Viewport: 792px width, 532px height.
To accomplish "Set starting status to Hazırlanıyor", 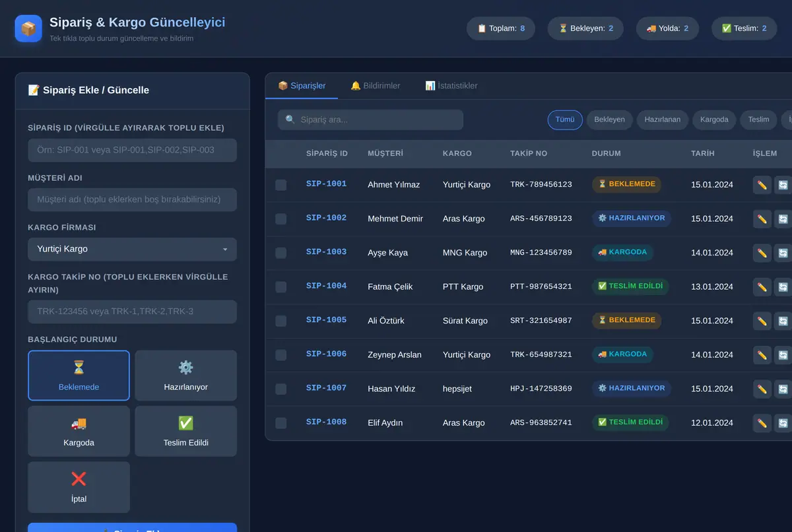I will (x=185, y=376).
